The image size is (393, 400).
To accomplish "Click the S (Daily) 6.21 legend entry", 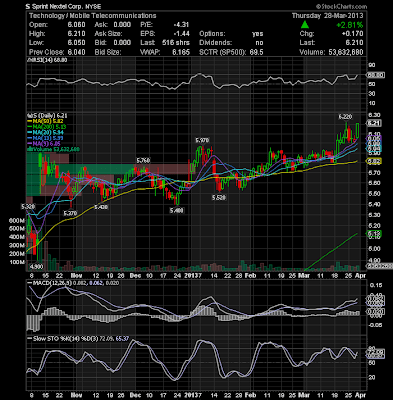I will point(47,116).
